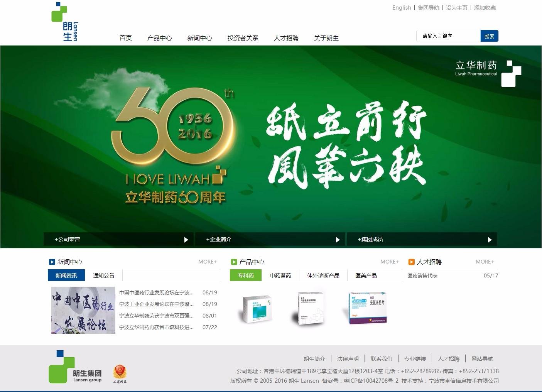Switch site language via the English link
The height and width of the screenshot is (392, 542).
[x=402, y=8]
